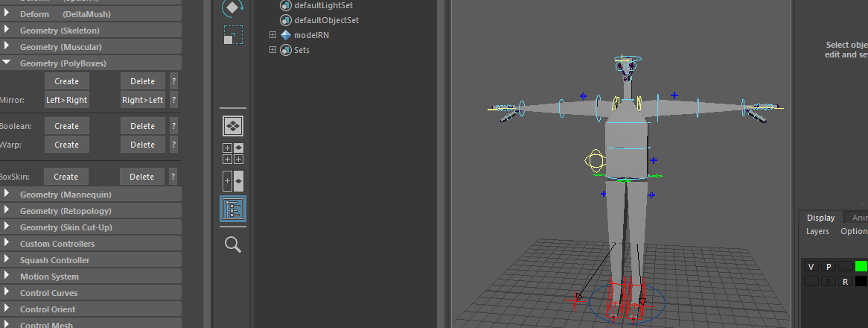Open help for the BoxSkin row
The height and width of the screenshot is (328, 868).
[173, 177]
